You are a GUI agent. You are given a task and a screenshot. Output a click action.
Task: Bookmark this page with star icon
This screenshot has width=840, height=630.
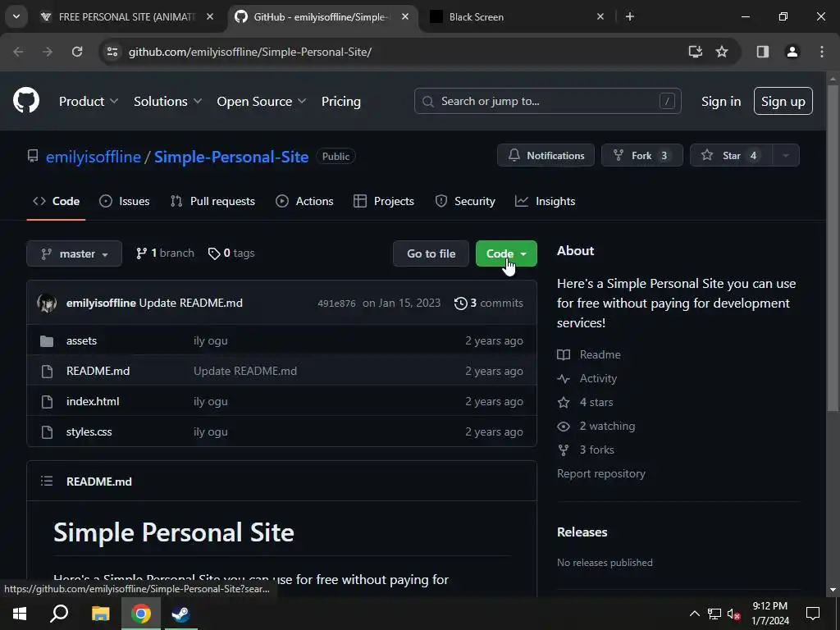pyautogui.click(x=722, y=52)
